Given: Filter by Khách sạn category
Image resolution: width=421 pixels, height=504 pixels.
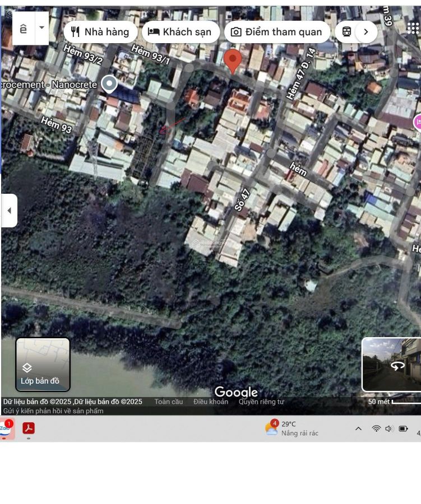Looking at the screenshot, I should click(x=181, y=32).
